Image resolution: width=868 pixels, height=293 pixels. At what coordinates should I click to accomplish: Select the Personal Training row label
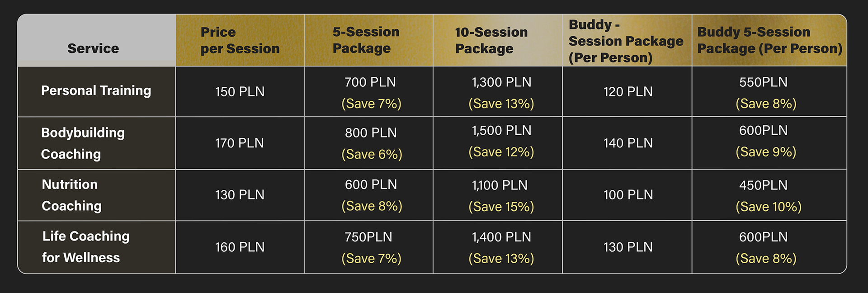pos(96,90)
